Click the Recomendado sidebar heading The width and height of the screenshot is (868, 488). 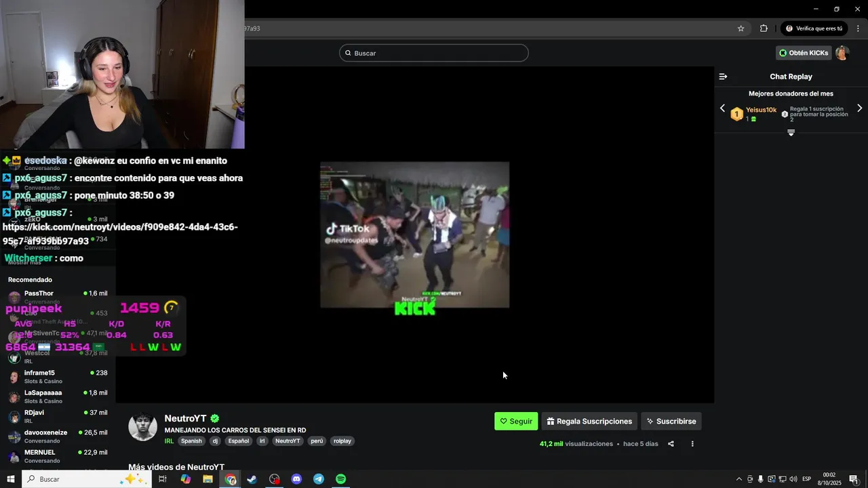click(30, 279)
